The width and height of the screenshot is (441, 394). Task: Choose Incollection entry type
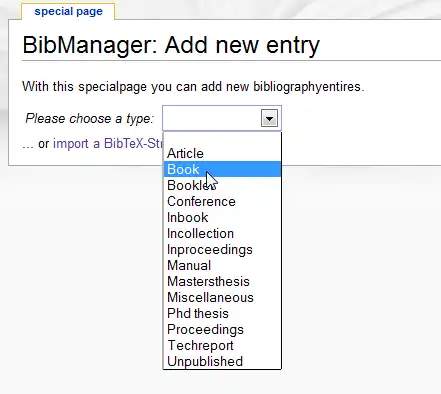click(222, 233)
